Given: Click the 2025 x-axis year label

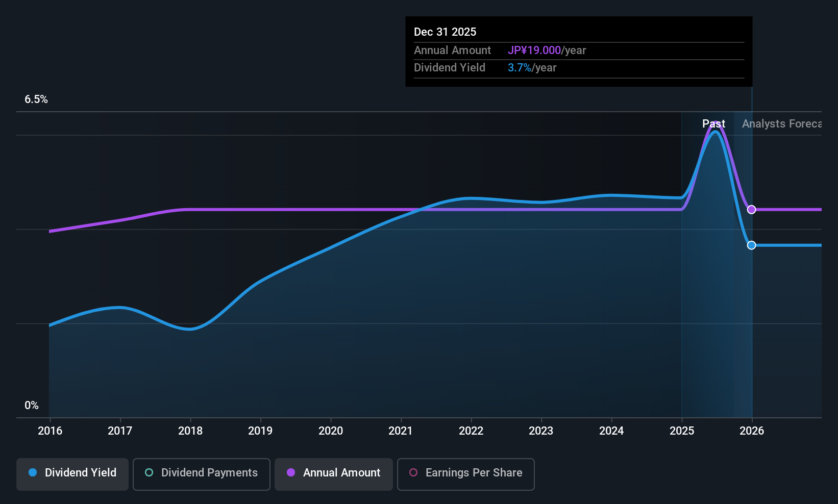Looking at the screenshot, I should pos(682,431).
